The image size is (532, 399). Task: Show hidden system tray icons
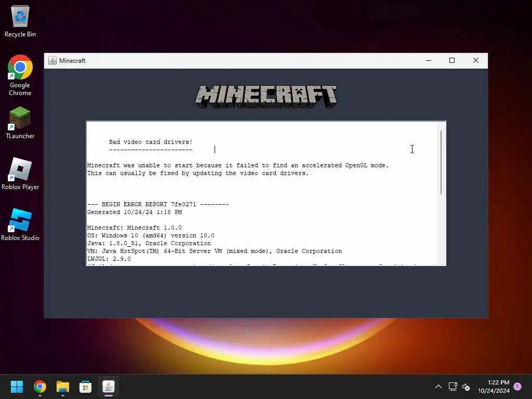point(438,387)
